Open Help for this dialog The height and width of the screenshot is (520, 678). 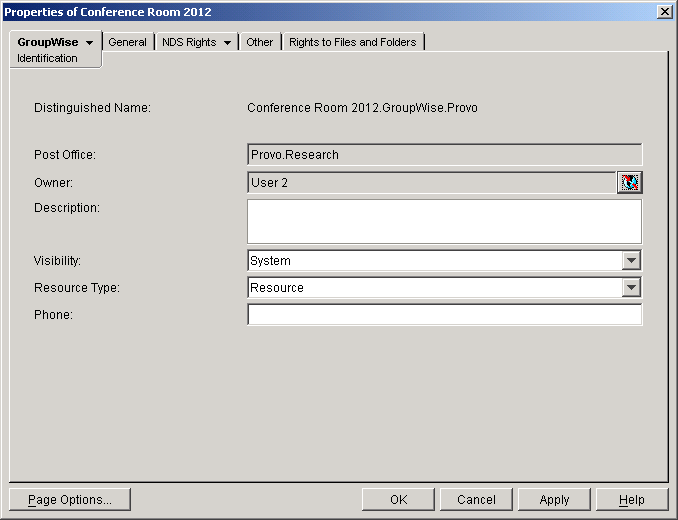(x=632, y=500)
